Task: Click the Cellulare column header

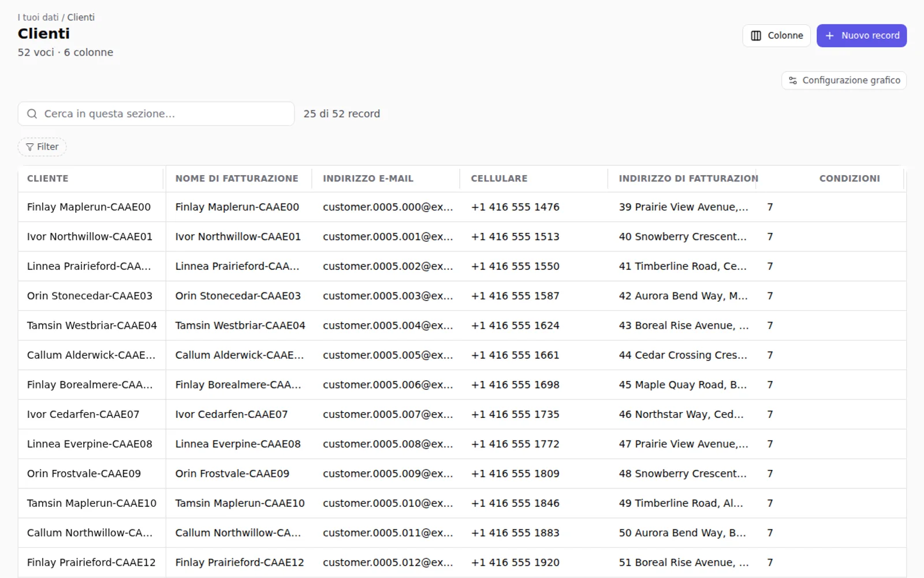Action: tap(499, 179)
